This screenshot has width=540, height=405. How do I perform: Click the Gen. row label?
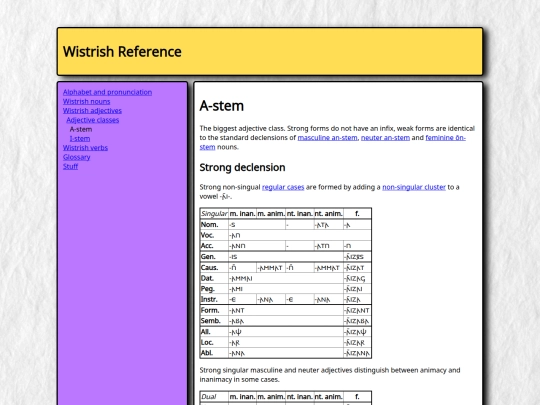pos(214,257)
